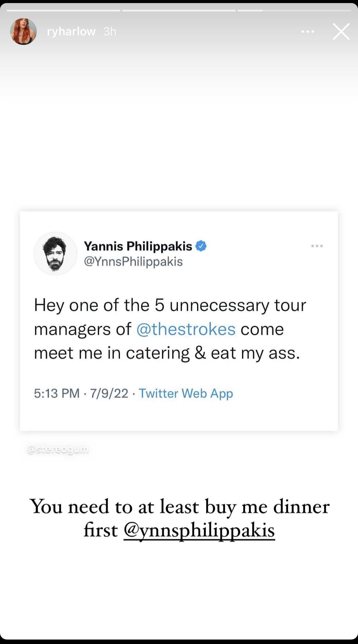Open ryharlow's profile picture

[x=23, y=32]
